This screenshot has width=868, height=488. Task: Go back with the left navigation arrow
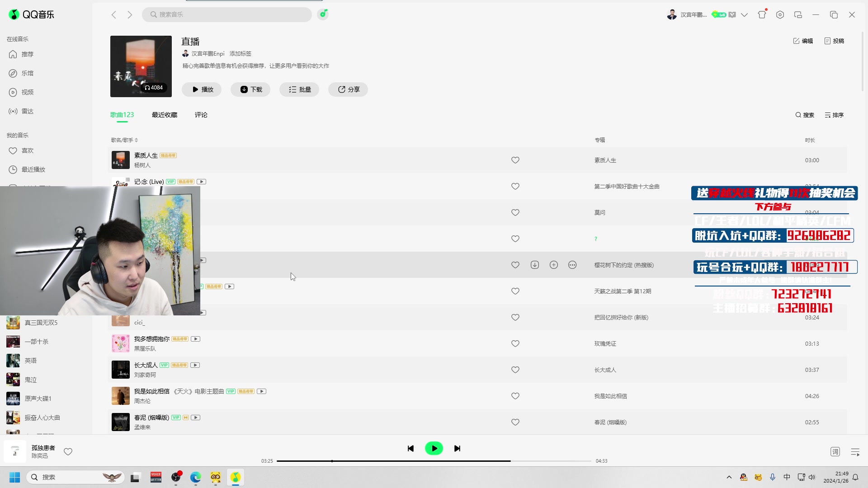coord(114,15)
